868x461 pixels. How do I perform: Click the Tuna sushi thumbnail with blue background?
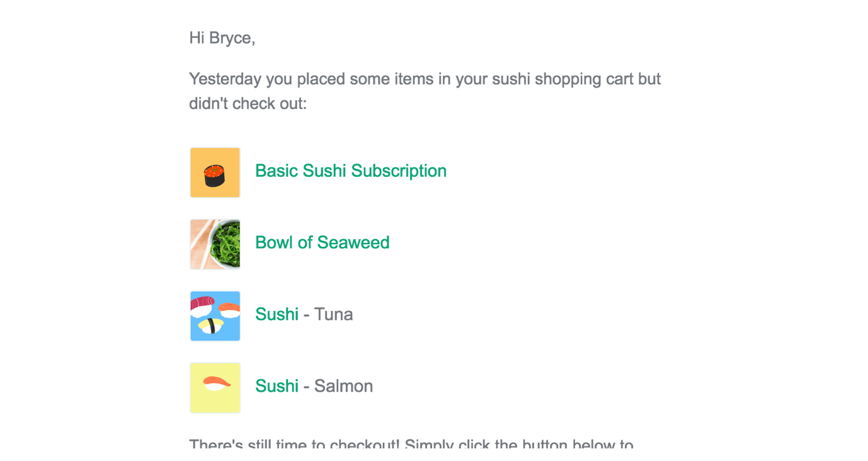coord(215,316)
